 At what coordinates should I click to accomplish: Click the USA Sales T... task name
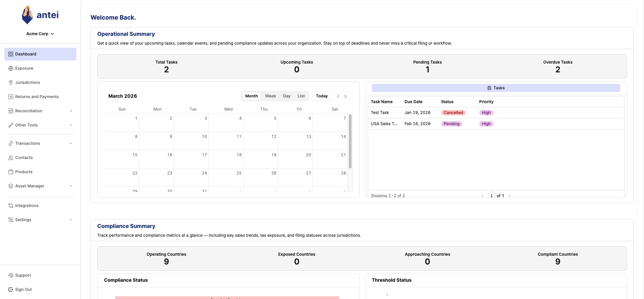(384, 124)
